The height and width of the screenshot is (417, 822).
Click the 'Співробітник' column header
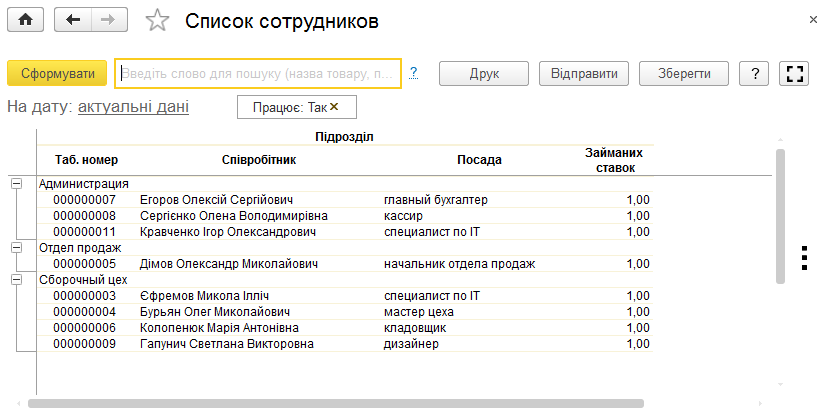259,160
